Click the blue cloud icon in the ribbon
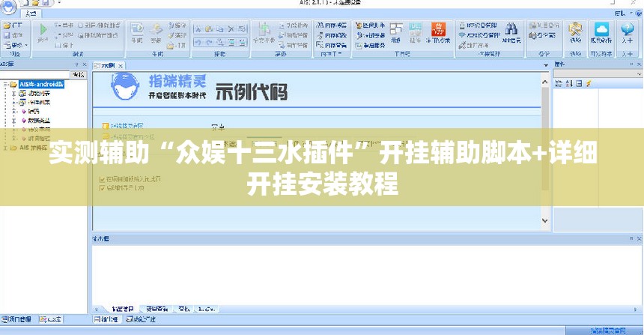Viewport: 644px width, 335px height. (x=602, y=29)
